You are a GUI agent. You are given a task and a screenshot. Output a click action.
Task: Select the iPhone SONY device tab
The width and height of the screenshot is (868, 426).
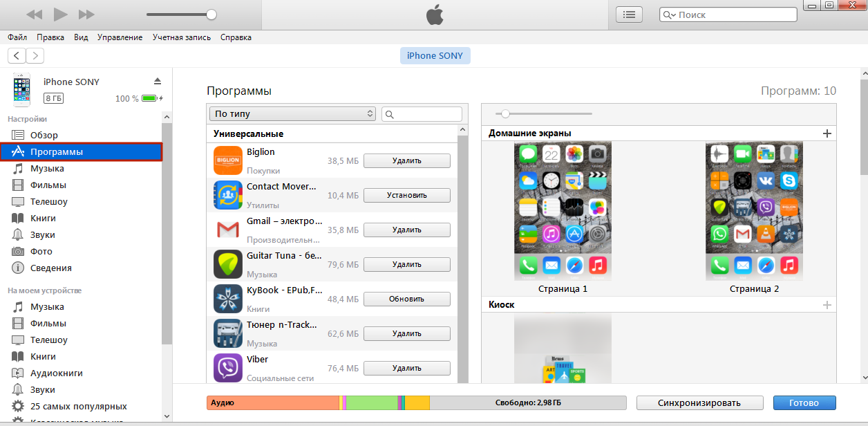point(435,56)
